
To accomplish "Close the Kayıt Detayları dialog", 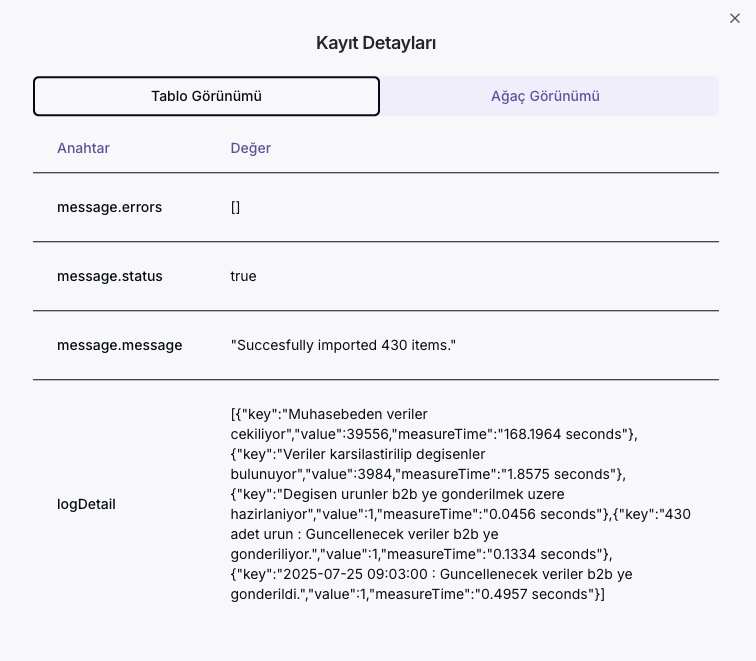I will (x=735, y=18).
